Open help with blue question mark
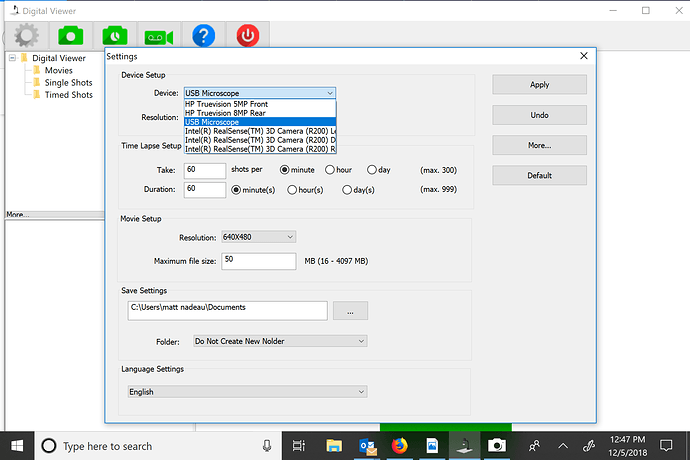The image size is (690, 460). tap(204, 36)
